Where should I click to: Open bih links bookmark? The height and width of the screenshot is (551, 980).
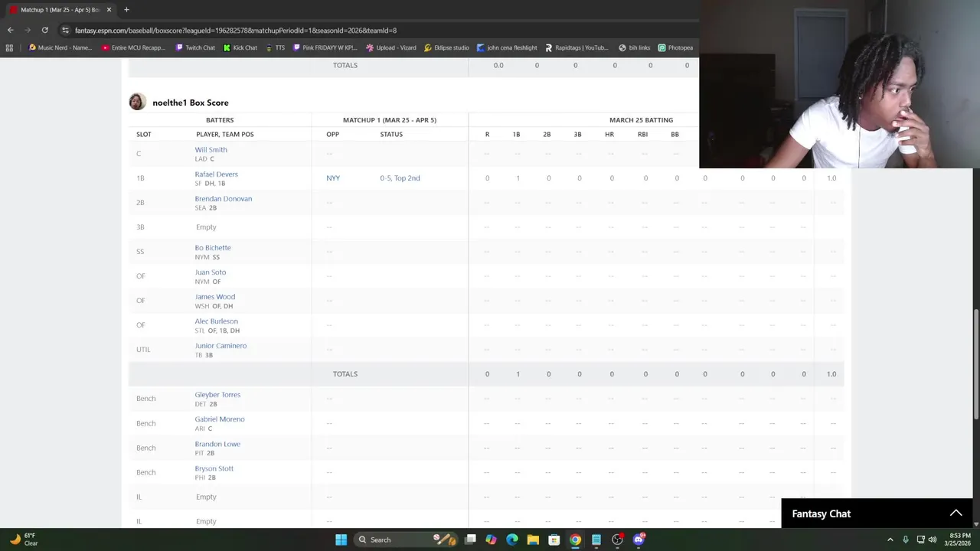tap(634, 47)
